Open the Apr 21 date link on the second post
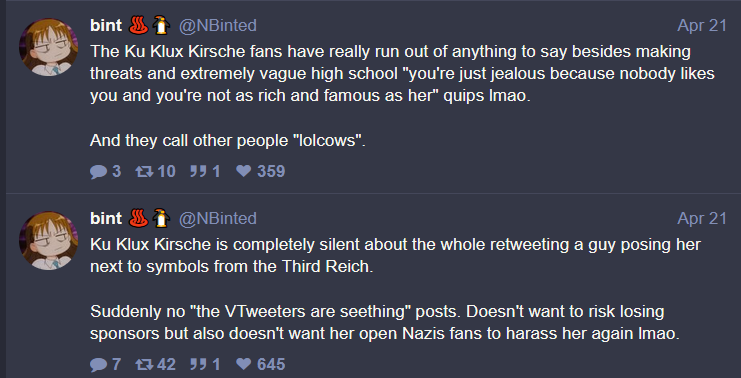The height and width of the screenshot is (378, 741). click(x=702, y=219)
